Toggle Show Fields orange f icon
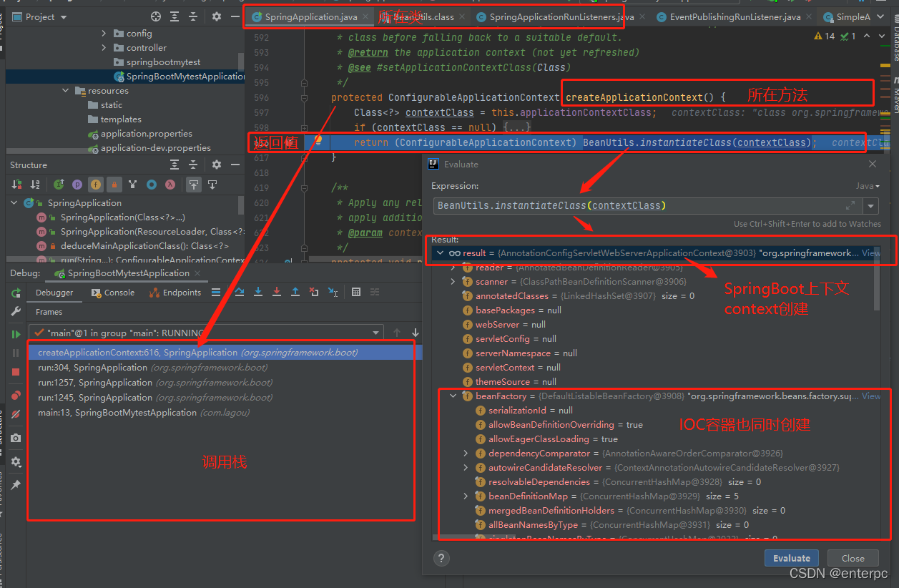Viewport: 899px width, 588px height. click(96, 185)
